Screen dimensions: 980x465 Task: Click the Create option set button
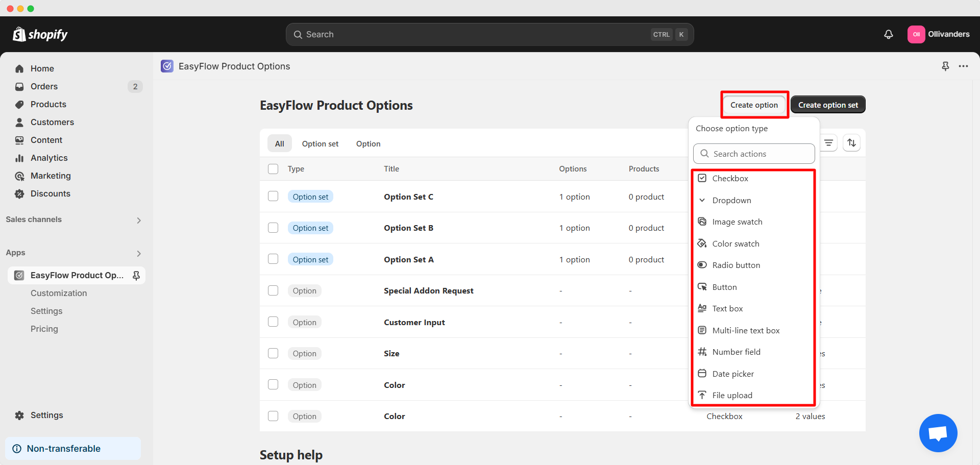[828, 105]
